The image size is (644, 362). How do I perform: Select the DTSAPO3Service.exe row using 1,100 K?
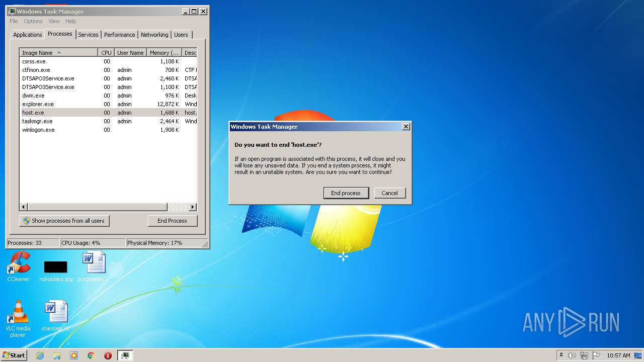tap(108, 87)
